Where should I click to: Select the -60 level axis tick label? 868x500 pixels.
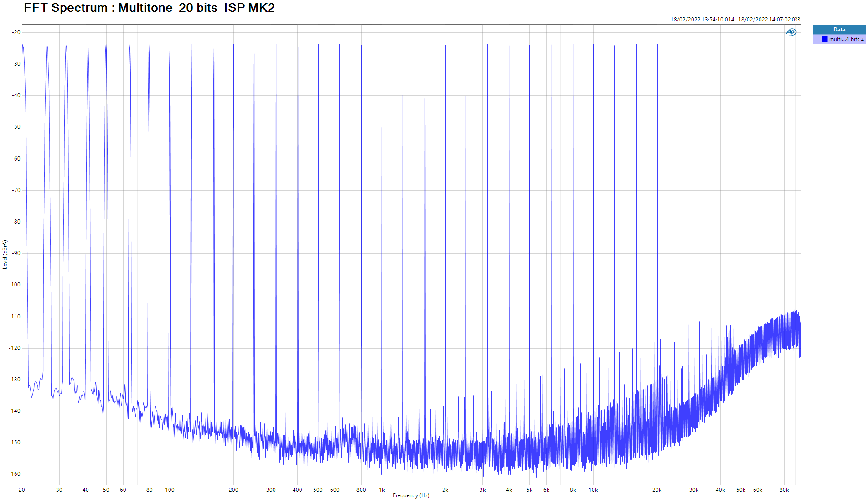pyautogui.click(x=16, y=159)
